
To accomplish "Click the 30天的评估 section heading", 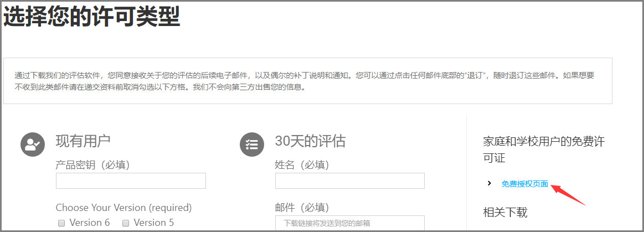I will (310, 141).
